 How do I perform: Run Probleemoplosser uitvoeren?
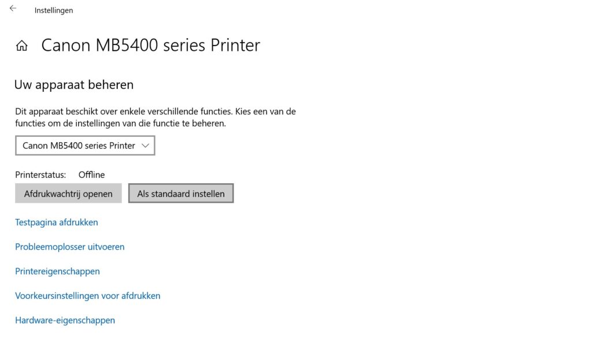click(69, 247)
